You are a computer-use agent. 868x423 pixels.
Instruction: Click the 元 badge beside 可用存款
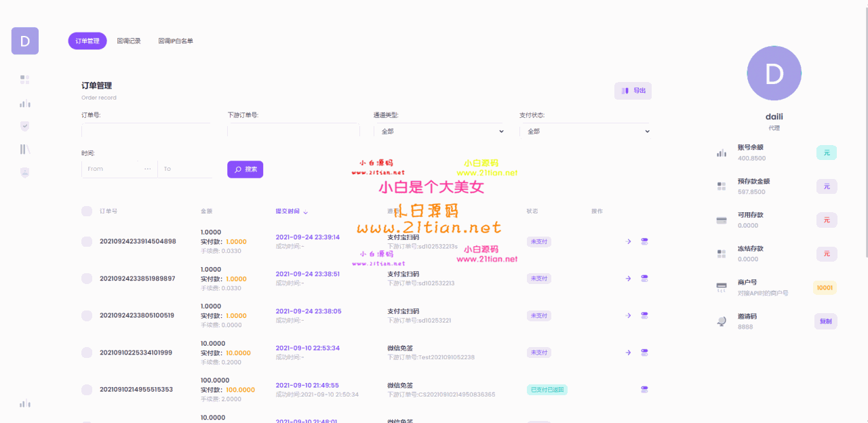click(x=827, y=220)
